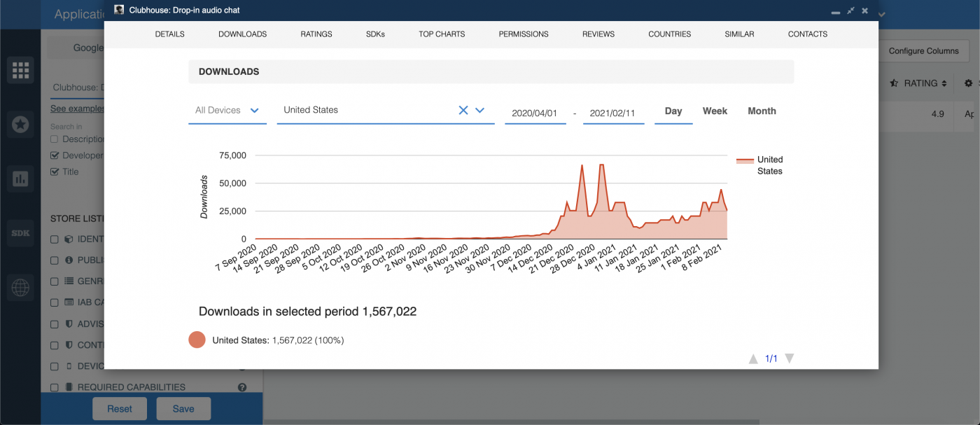The height and width of the screenshot is (425, 980).
Task: Collapse the table header chevron beside Configure Columns
Action: [x=881, y=14]
